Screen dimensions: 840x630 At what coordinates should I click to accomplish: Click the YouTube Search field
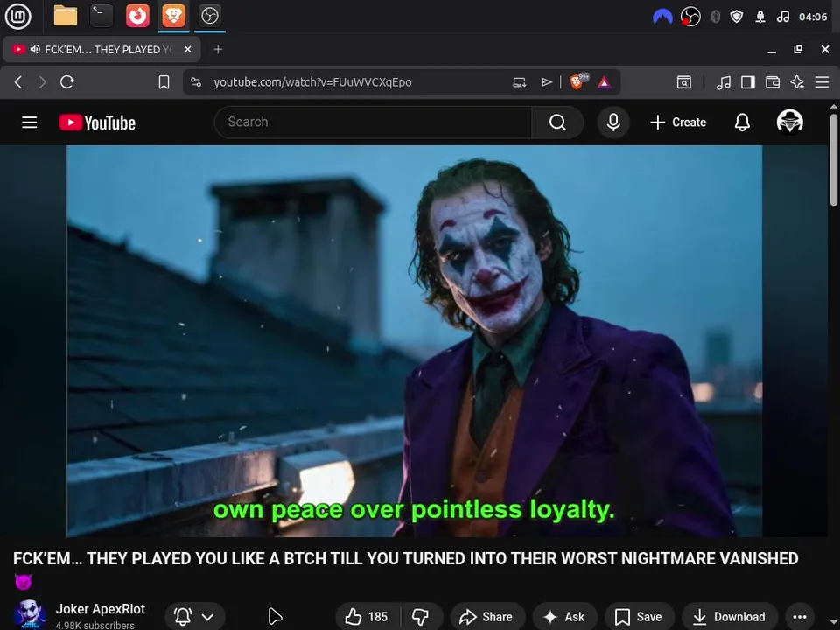pos(373,122)
